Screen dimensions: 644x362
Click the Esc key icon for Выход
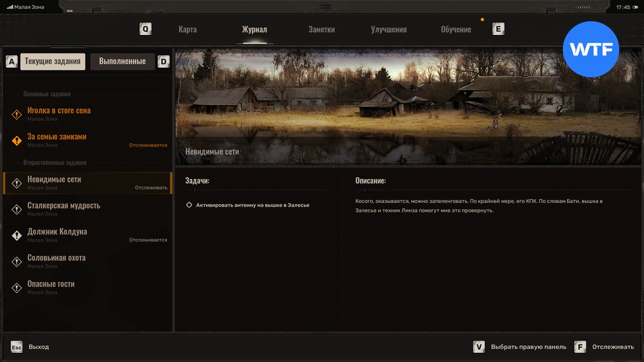(x=17, y=347)
